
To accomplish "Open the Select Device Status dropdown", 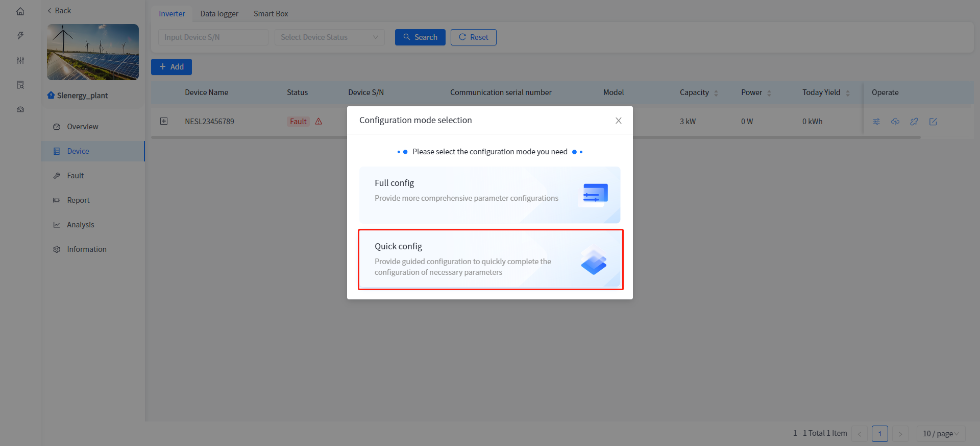I will coord(329,37).
